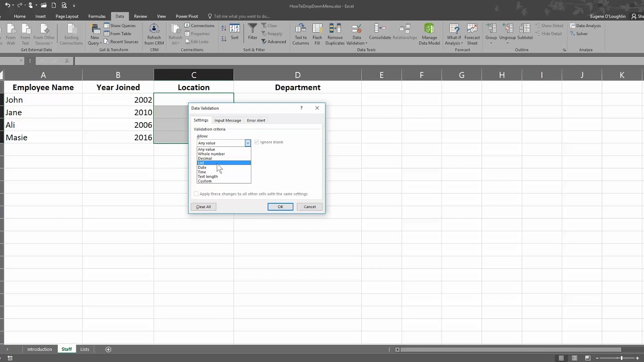Switch to the Power Pivot ribbon tab

click(187, 16)
